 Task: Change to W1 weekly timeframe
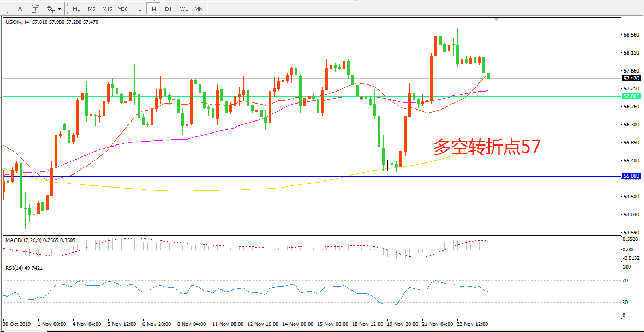click(183, 9)
